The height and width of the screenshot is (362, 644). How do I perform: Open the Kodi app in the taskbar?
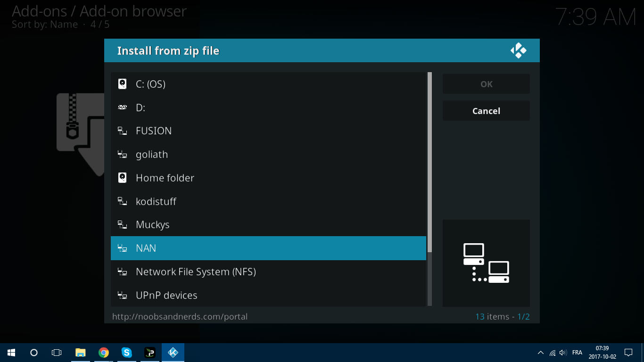click(x=173, y=353)
